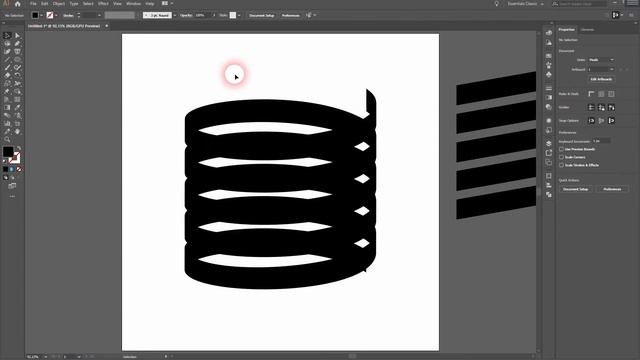This screenshot has height=360, width=640.
Task: Enable Use Preview Bounds checkbox
Action: coord(562,149)
